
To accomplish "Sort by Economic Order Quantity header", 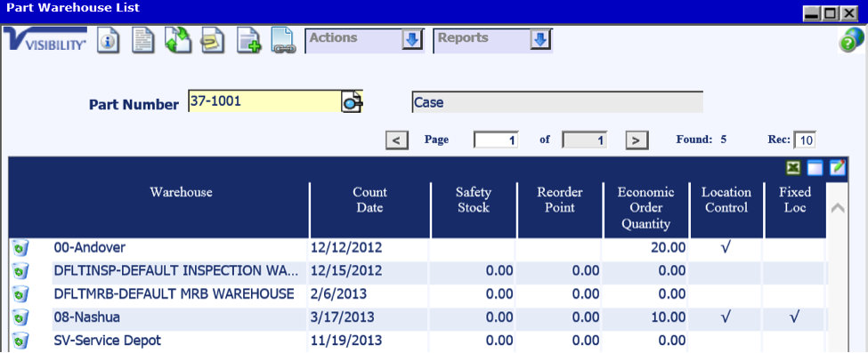I will (646, 208).
